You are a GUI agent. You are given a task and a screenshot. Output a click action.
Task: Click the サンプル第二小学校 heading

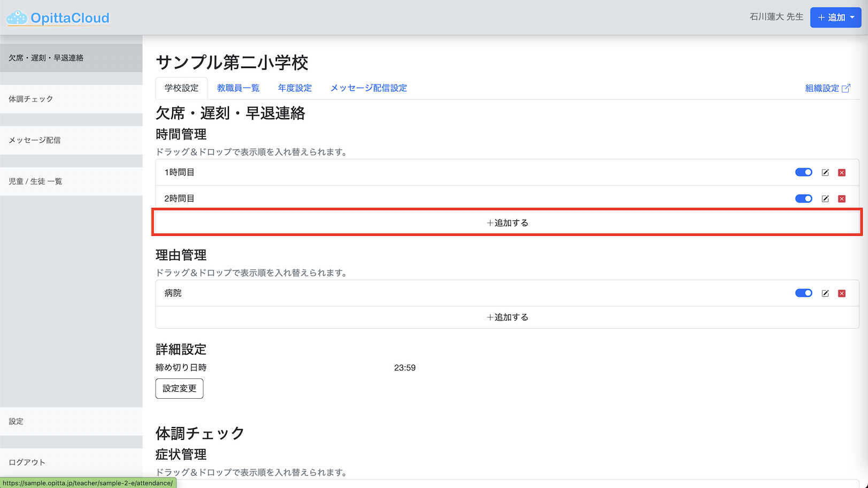pyautogui.click(x=232, y=63)
